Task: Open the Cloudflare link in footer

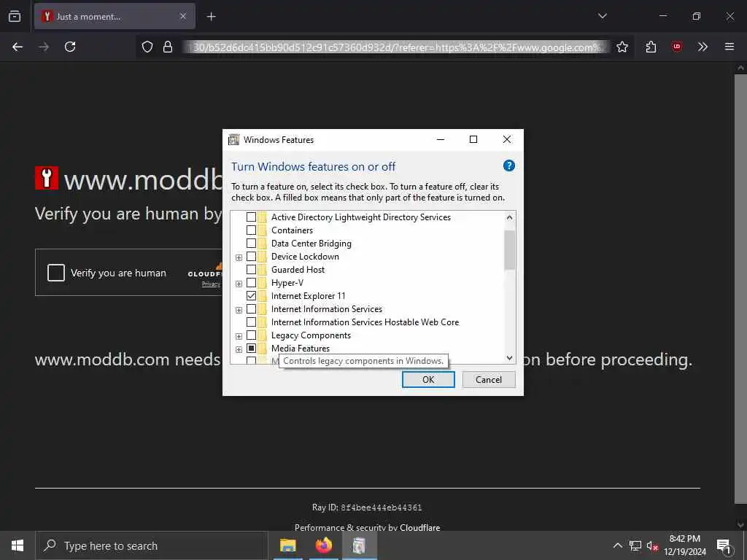Action: [419, 528]
